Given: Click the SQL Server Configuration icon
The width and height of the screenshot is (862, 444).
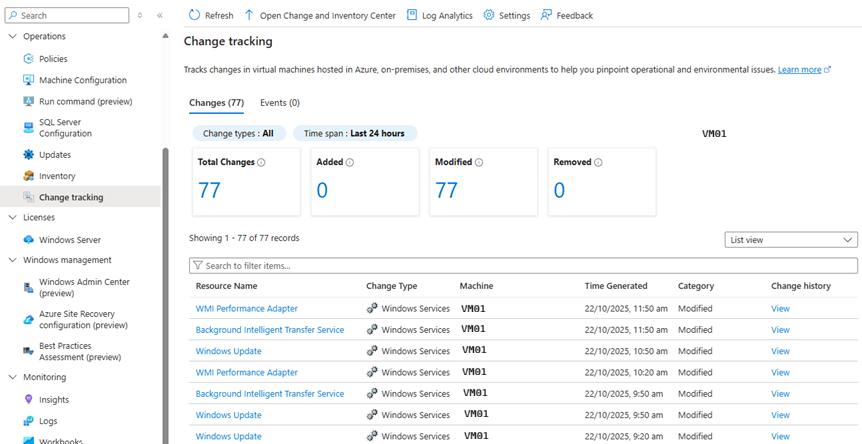Looking at the screenshot, I should 29,127.
